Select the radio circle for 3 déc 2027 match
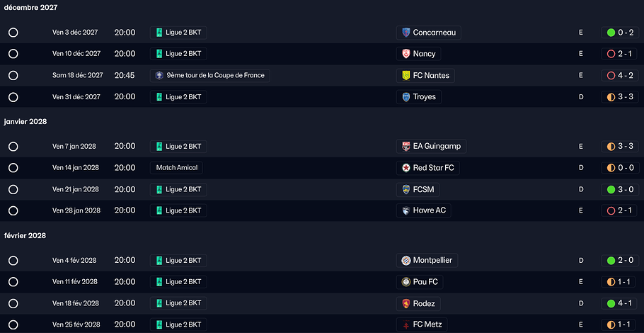 click(x=13, y=33)
